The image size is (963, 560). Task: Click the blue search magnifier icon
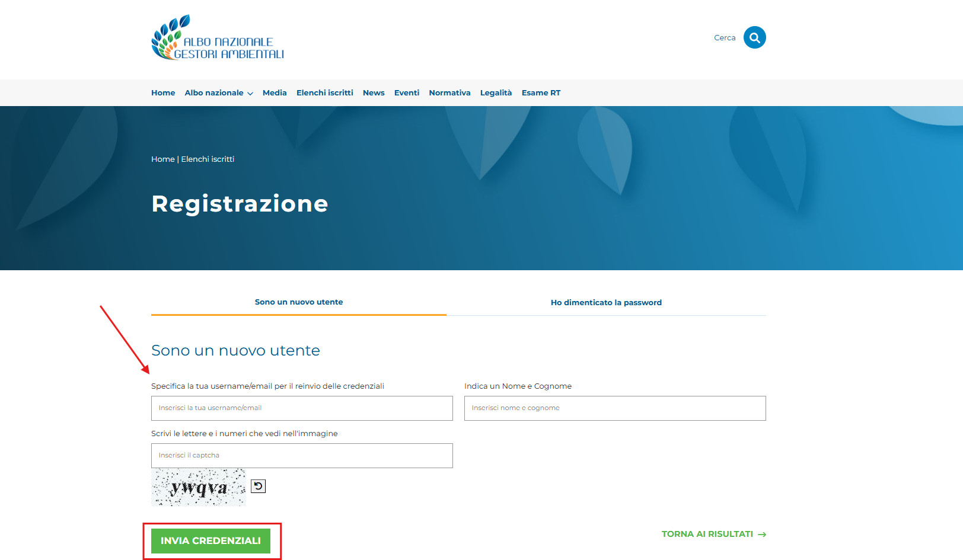point(754,37)
